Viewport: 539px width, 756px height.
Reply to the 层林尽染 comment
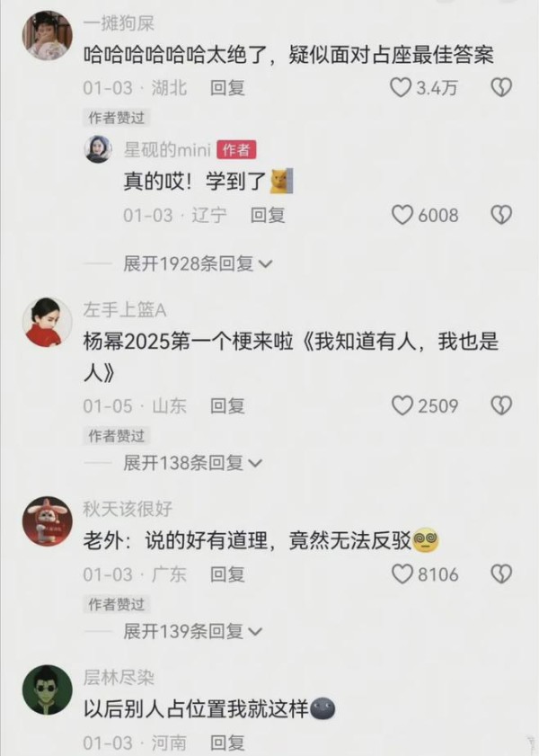click(x=227, y=743)
